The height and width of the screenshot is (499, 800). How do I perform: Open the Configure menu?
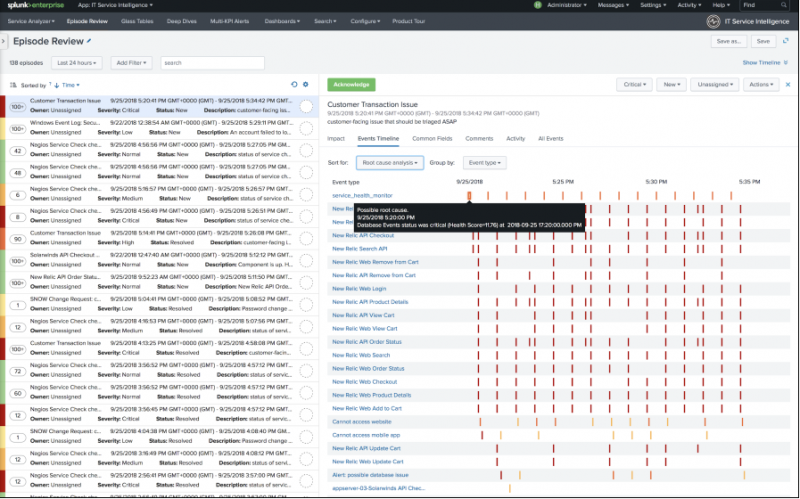pos(365,21)
